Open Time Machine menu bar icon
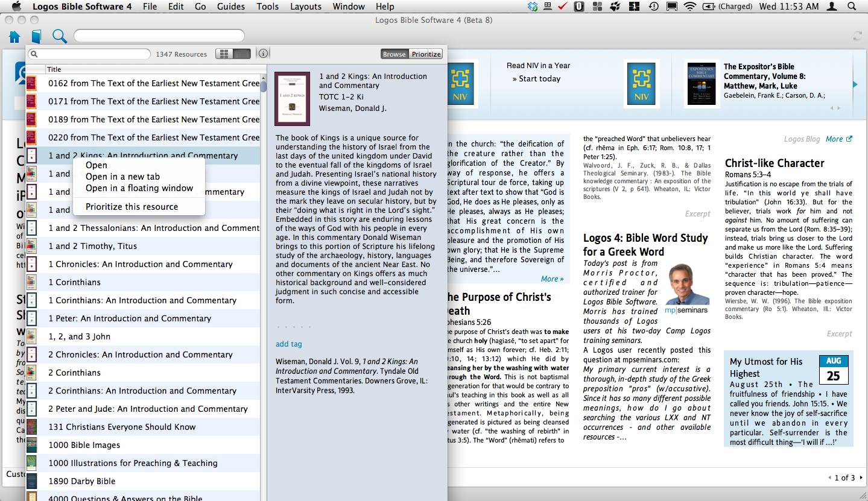This screenshot has height=501, width=868. coord(653,7)
